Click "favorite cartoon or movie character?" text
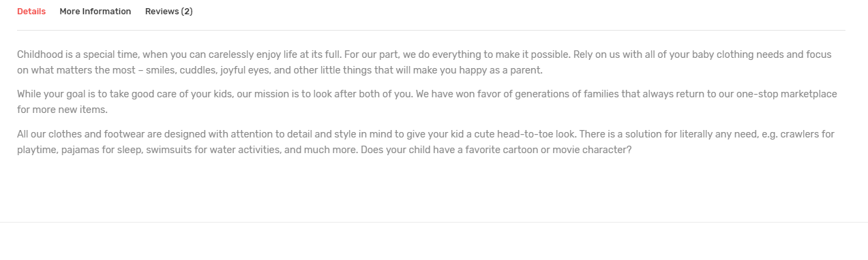This screenshot has height=260, width=868. pyautogui.click(x=546, y=150)
